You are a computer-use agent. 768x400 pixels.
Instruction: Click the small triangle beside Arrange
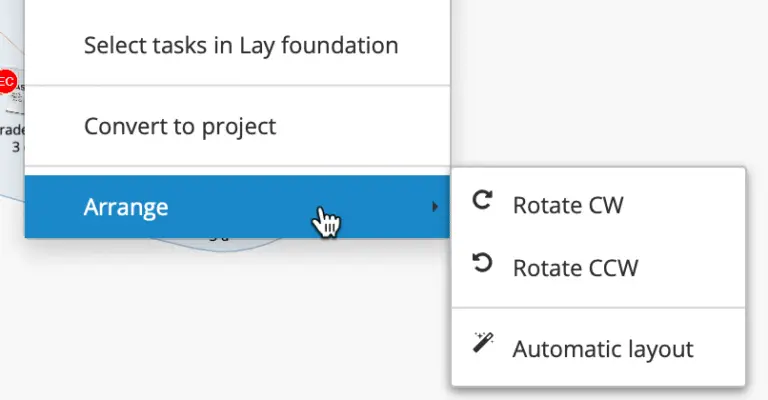(435, 207)
